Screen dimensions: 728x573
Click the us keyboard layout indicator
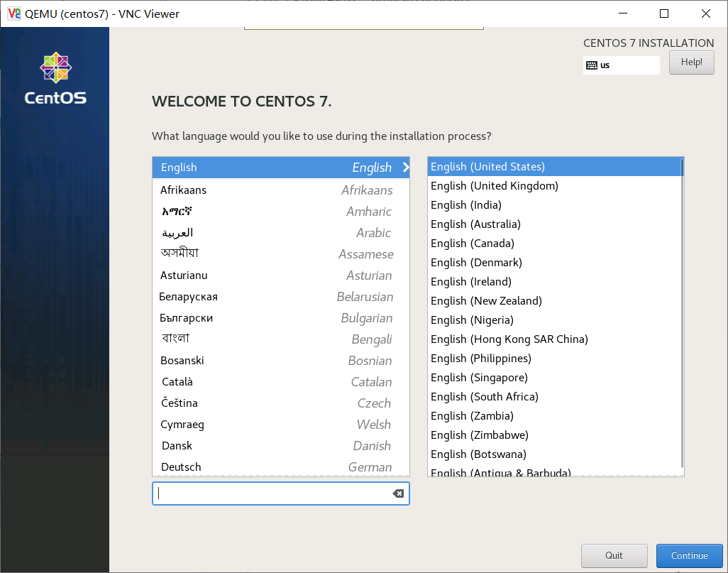[622, 65]
